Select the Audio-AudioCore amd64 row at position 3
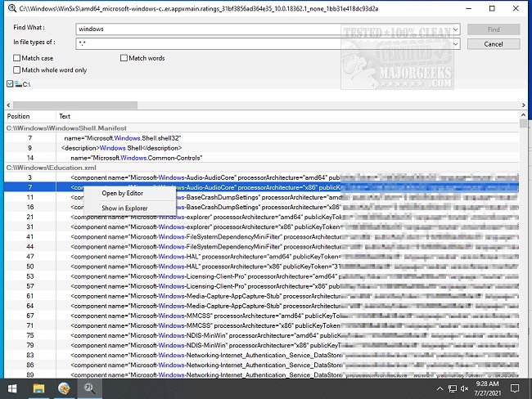Screen dimensions: 532x399 coord(262,177)
